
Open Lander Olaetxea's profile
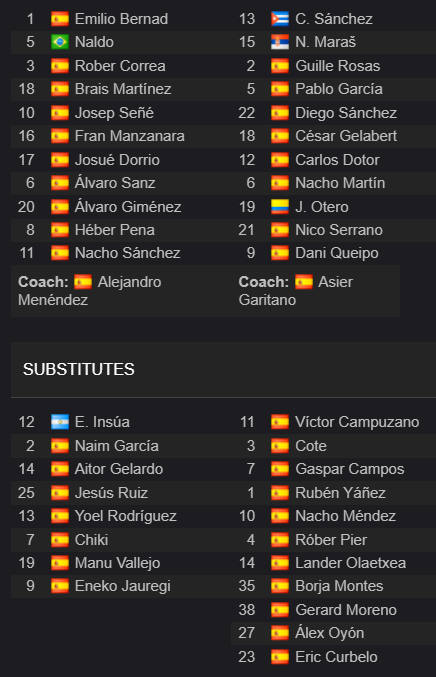coord(351,563)
